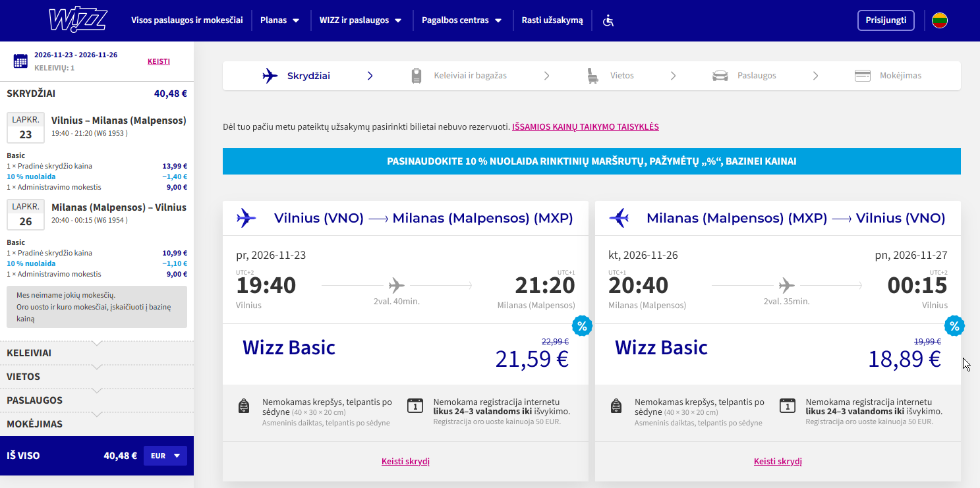Click backpack icon in Vilnius–Milanas card
The height and width of the screenshot is (488, 980).
pyautogui.click(x=244, y=406)
